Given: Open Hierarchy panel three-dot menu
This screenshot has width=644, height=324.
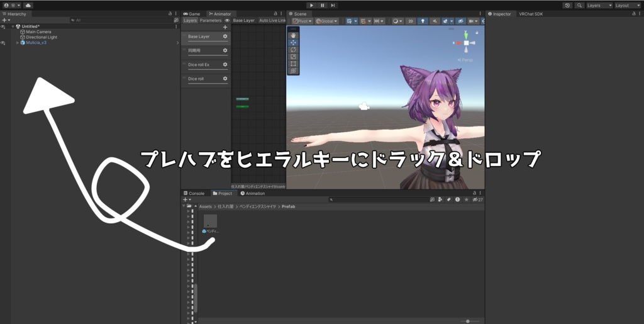Looking at the screenshot, I should coord(176,14).
